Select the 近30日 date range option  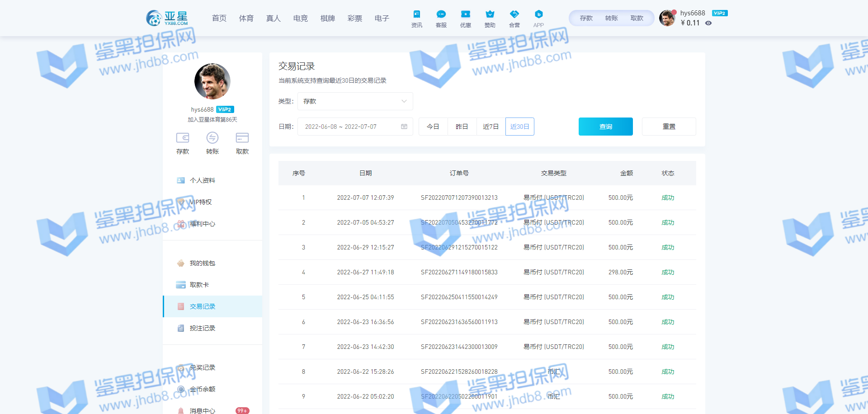pos(519,127)
